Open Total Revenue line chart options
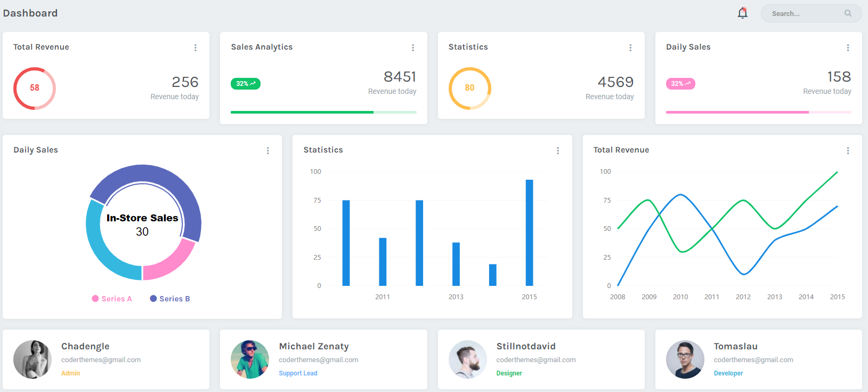Screen dimensions: 868x392 click(x=848, y=151)
